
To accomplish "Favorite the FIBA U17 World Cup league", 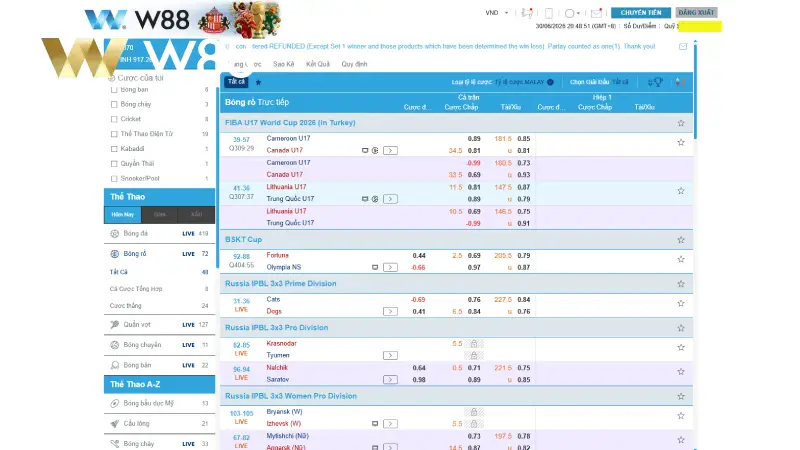I will coord(681,123).
